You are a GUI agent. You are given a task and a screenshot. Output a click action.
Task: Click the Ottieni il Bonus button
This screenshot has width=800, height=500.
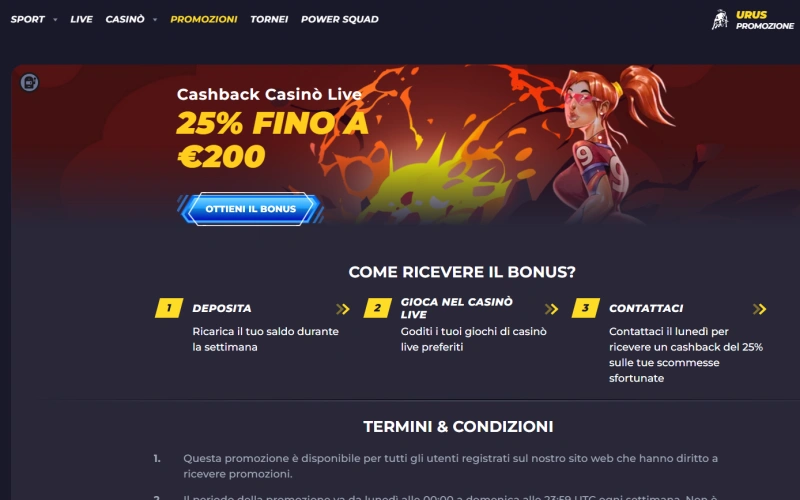pos(251,209)
